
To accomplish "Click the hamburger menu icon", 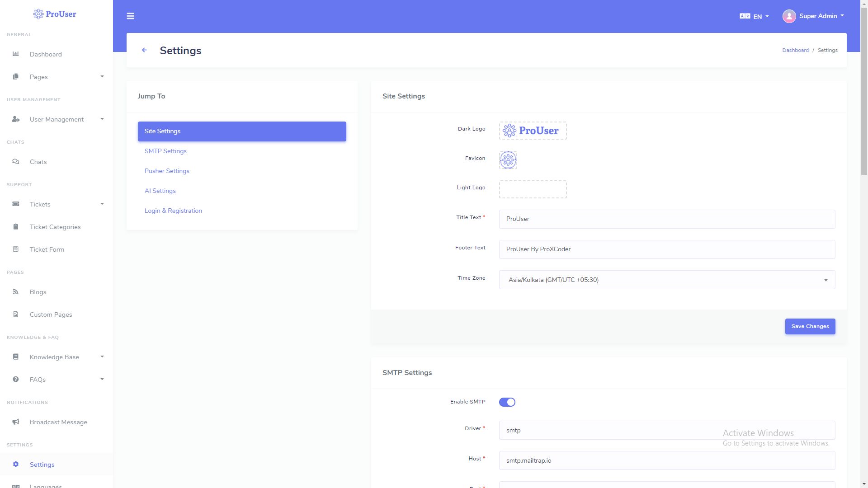I will tap(130, 16).
